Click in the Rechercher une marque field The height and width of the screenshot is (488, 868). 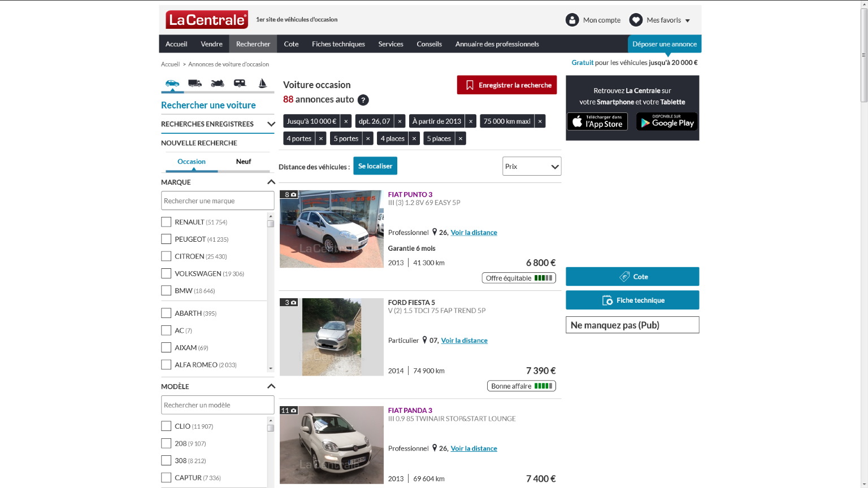pos(218,201)
